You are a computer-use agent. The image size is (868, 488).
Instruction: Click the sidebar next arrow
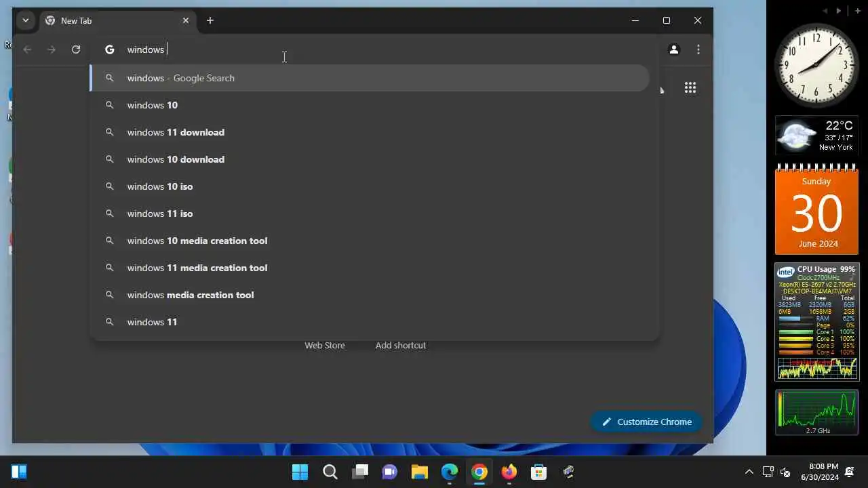pos(839,11)
